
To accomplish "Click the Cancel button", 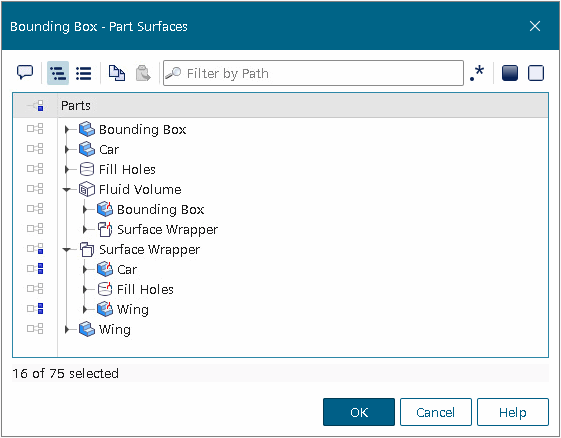I will coord(435,412).
